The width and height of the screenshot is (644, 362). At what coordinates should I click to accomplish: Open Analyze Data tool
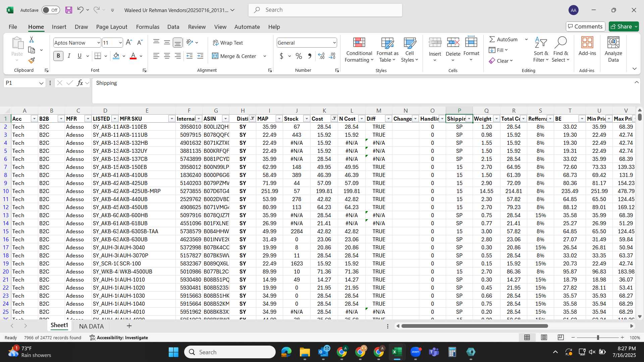[613, 50]
